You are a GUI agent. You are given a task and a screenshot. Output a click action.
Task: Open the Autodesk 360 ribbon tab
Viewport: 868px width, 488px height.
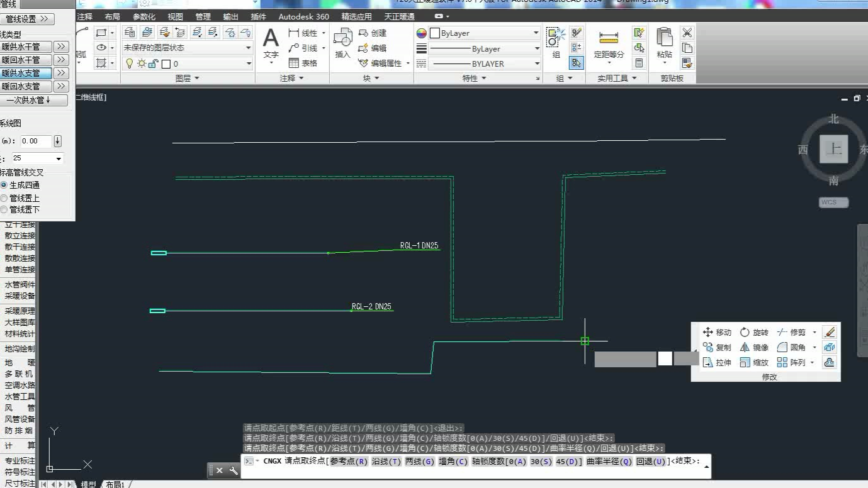(x=304, y=17)
